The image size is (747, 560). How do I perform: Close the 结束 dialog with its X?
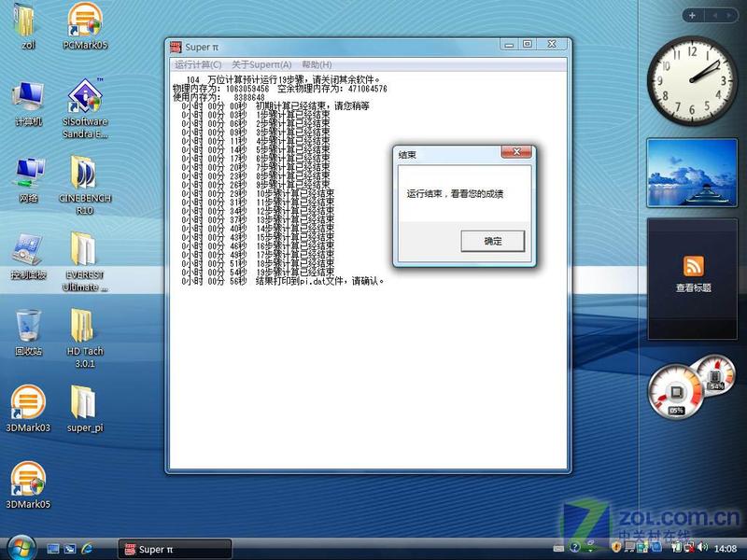coord(516,152)
